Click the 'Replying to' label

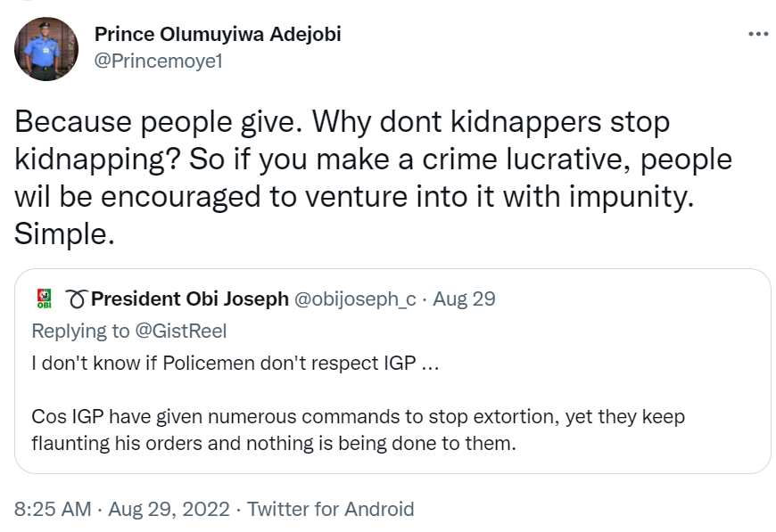81,331
